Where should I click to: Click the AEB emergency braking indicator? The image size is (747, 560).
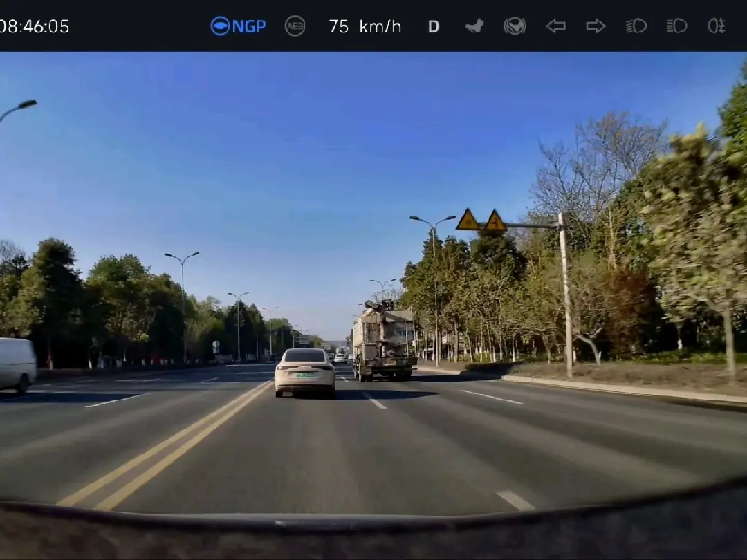(295, 26)
